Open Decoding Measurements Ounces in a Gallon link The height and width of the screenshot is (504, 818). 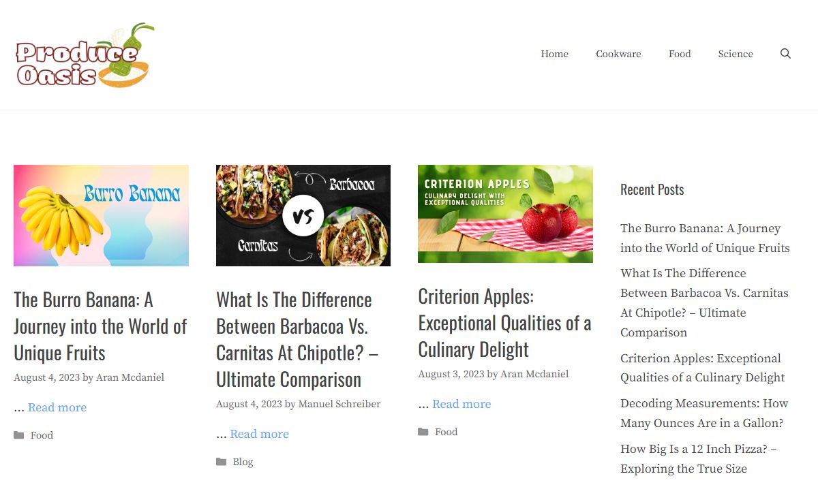pyautogui.click(x=704, y=413)
